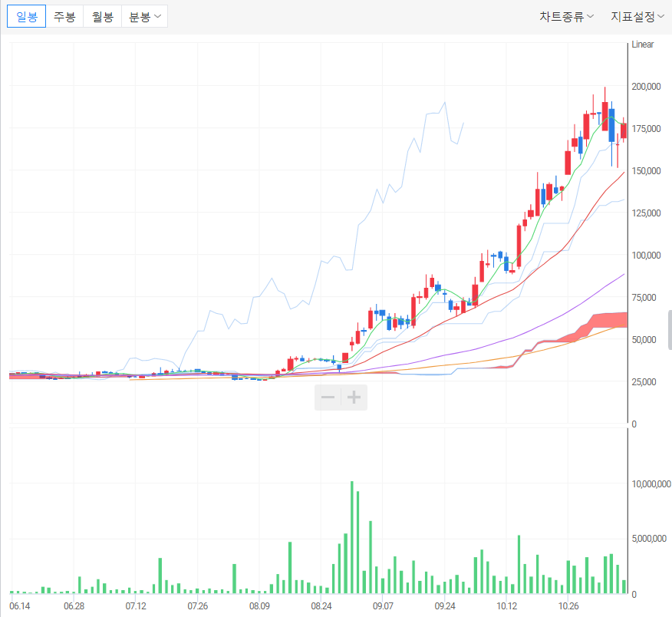This screenshot has width=672, height=617.
Task: Zoom out with the minus button
Action: [x=328, y=398]
